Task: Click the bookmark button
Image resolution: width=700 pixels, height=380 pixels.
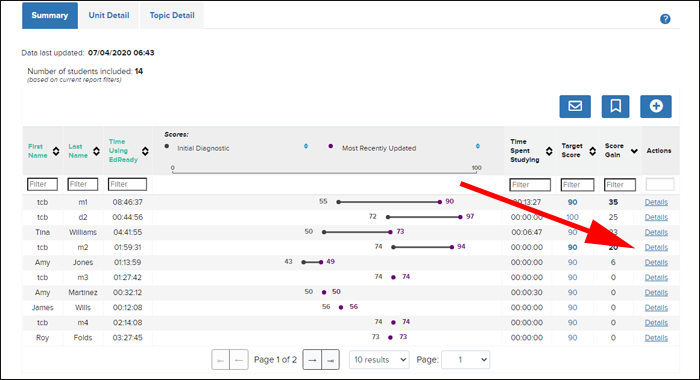Action: pos(615,106)
